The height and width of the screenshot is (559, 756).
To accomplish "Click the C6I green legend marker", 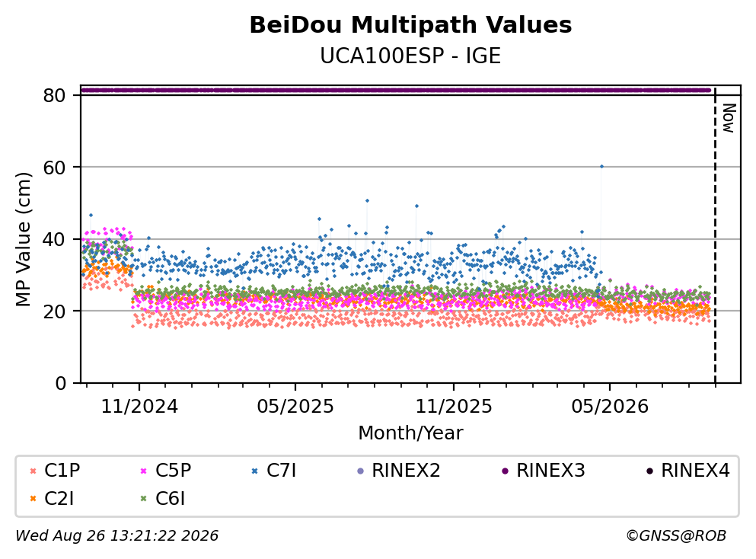I will [x=143, y=499].
